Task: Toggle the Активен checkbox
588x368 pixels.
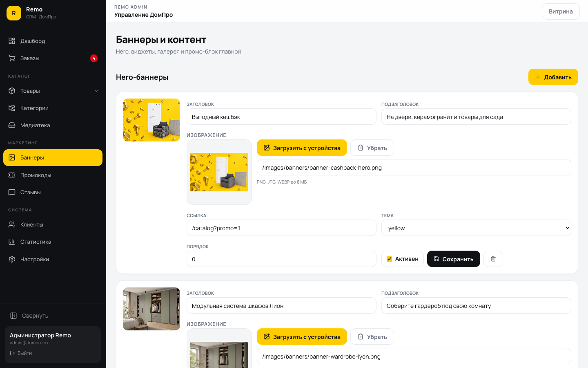Action: click(x=390, y=259)
